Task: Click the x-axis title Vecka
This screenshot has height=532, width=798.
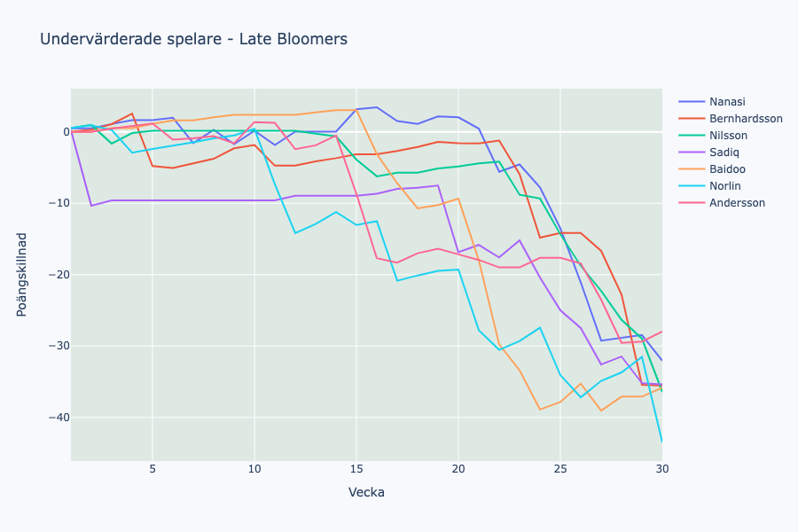Action: point(366,492)
